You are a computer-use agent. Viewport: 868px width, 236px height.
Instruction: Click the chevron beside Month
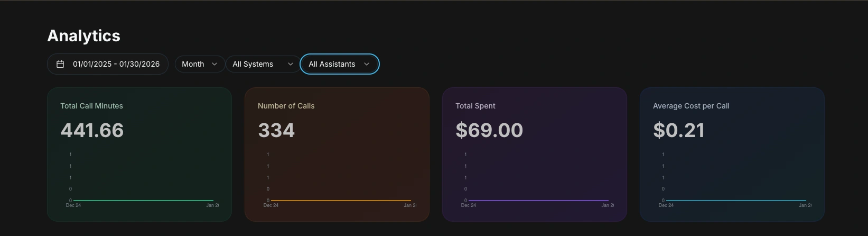coord(214,64)
